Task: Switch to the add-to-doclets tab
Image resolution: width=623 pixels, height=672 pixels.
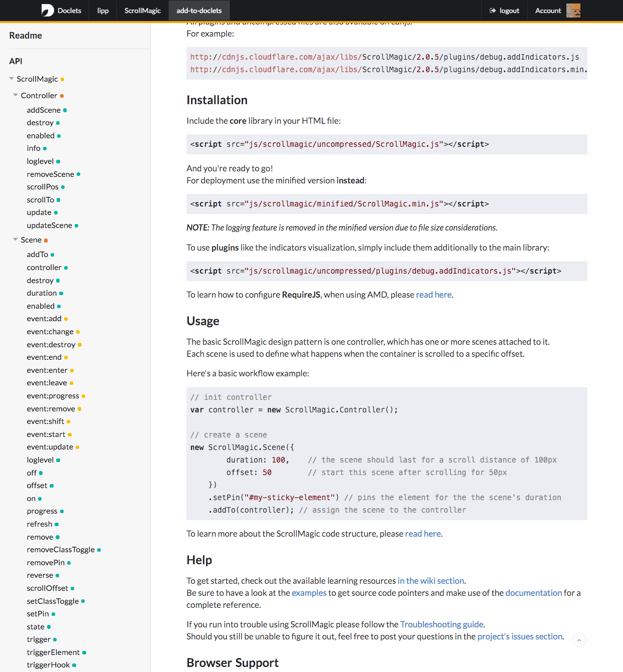Action: point(199,11)
